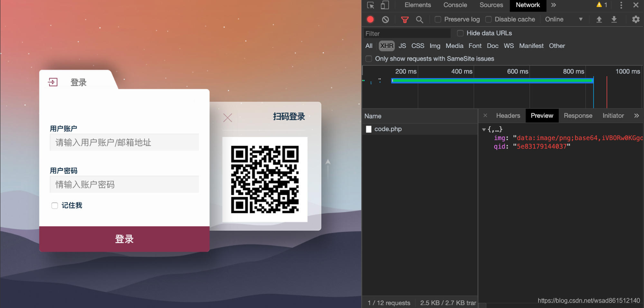Check Hide data URLs option
Screen dimensions: 644x308
[460, 33]
